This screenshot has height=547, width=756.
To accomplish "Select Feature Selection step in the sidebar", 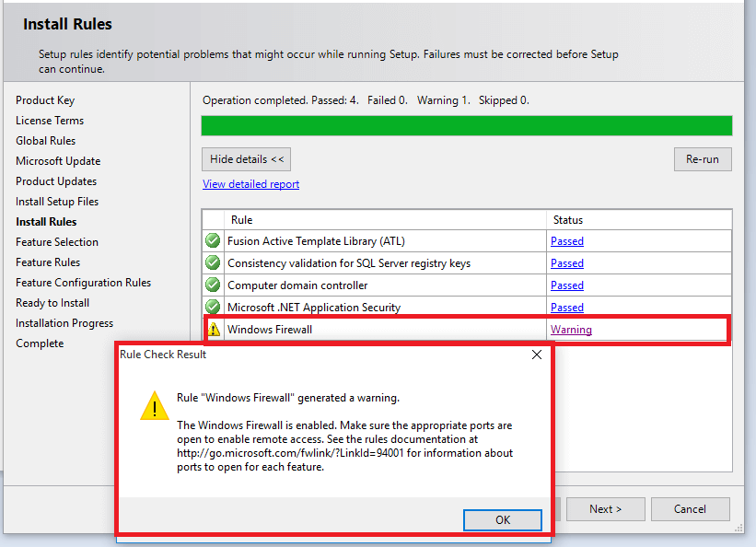I will click(57, 242).
